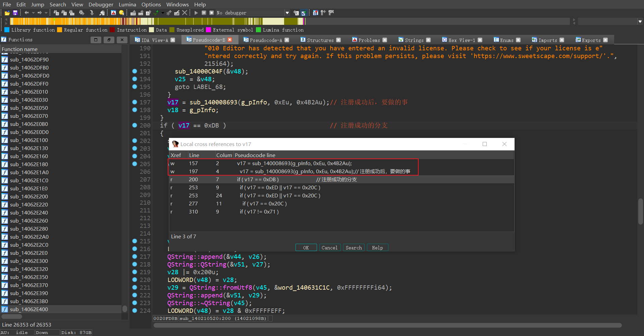Toggle breakpoint dot at line 200

point(135,125)
